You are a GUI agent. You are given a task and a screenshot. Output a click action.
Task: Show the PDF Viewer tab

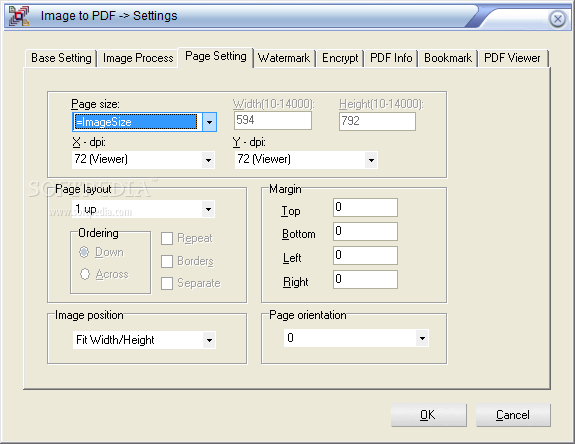(512, 58)
